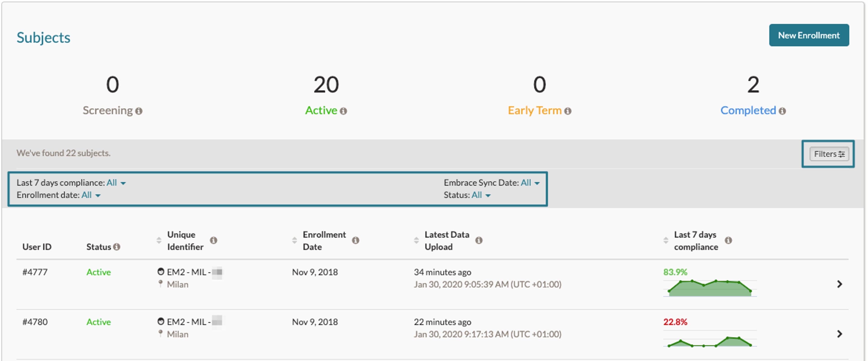Viewport: 868px width, 361px height.
Task: Click the Enrollment Date column info icon
Action: (x=356, y=240)
